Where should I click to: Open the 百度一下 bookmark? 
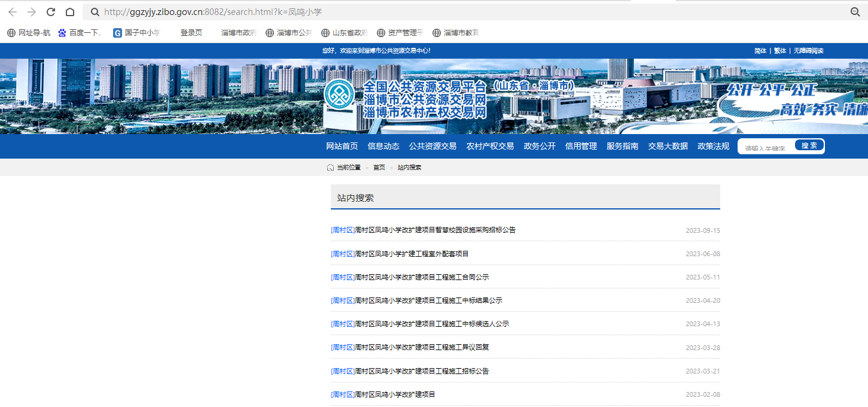click(78, 33)
